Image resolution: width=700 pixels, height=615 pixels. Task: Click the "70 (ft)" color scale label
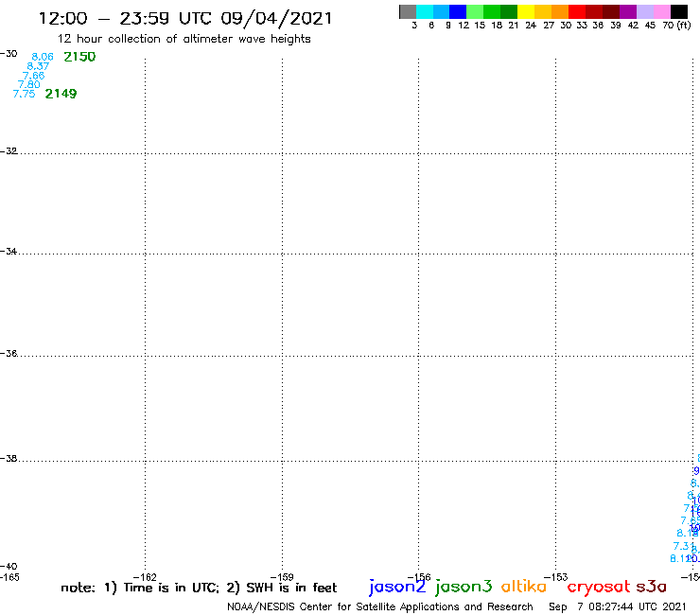tap(676, 25)
